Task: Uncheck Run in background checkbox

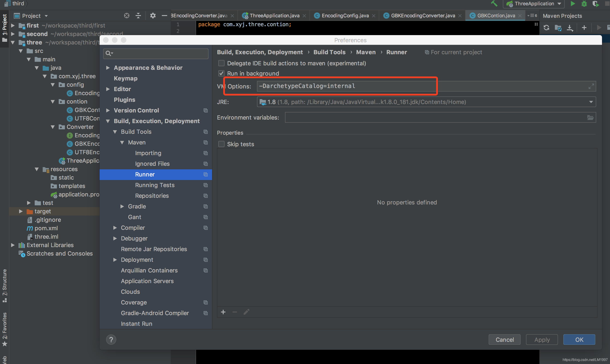Action: (221, 73)
